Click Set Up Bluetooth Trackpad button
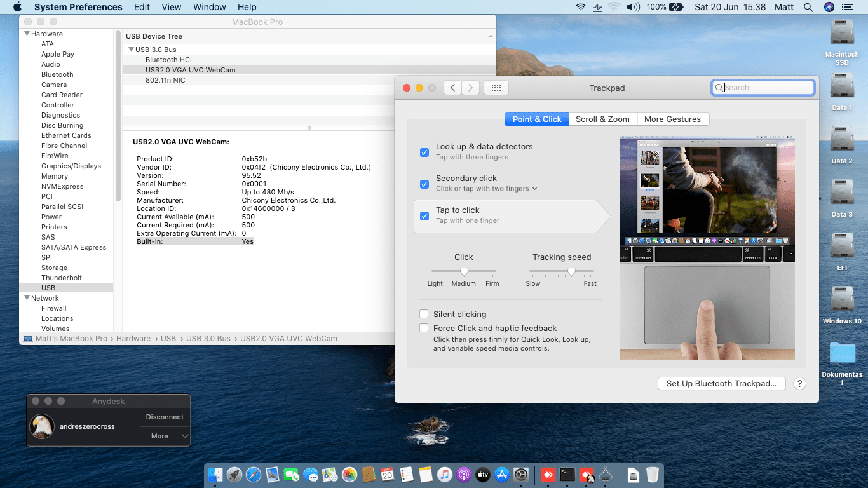This screenshot has width=868, height=488. pos(721,384)
